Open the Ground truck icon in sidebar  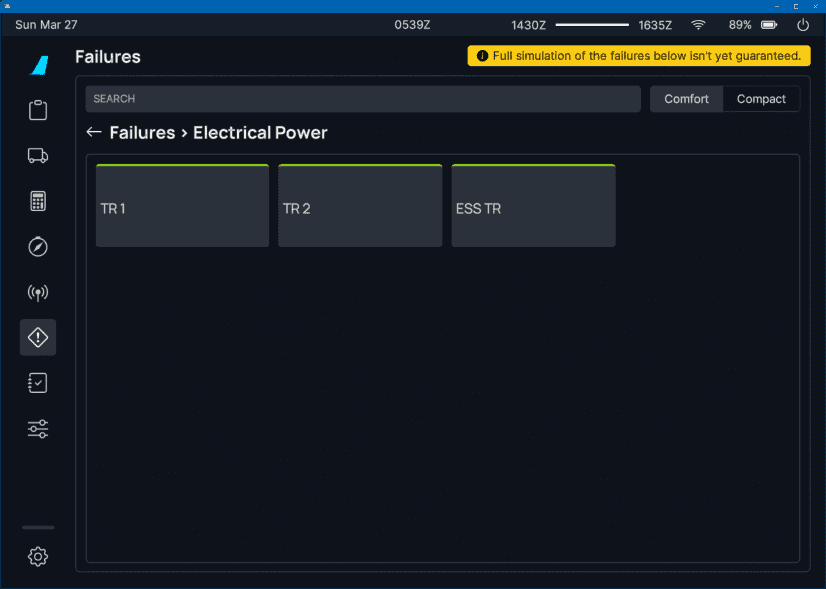click(38, 155)
